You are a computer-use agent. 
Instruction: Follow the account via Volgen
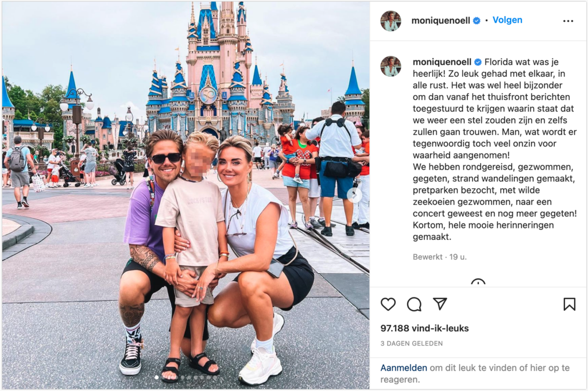pyautogui.click(x=508, y=20)
